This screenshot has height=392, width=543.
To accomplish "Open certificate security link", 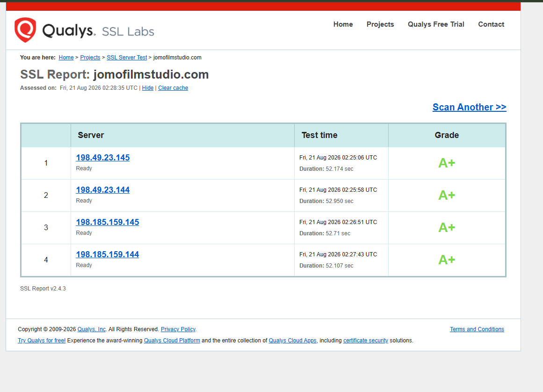I will [x=366, y=341].
